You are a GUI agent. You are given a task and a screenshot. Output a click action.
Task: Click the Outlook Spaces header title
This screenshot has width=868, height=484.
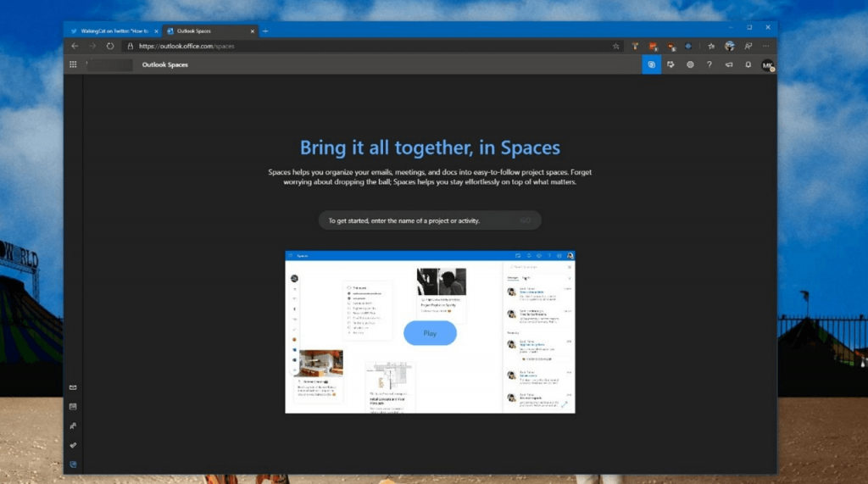[x=165, y=64]
